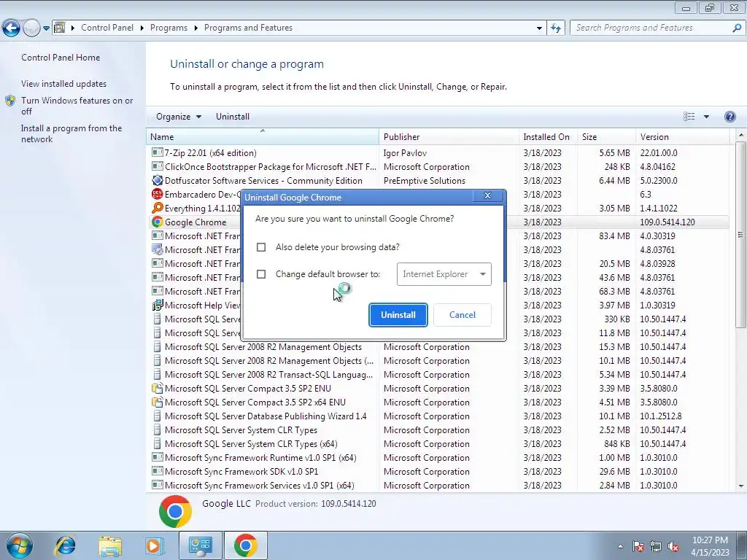Select Microsoft SQL Server System CLR Types (x64)
Screen dimensions: 747x560
(x=438, y=444)
